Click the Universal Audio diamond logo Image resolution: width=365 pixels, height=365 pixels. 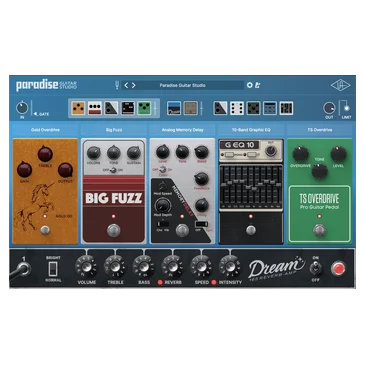click(340, 85)
